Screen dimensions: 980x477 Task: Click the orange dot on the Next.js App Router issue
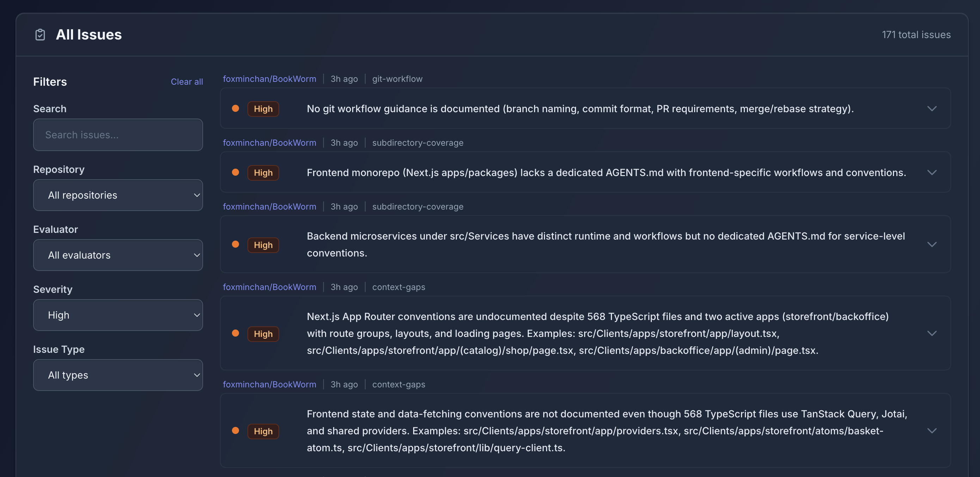pyautogui.click(x=235, y=333)
